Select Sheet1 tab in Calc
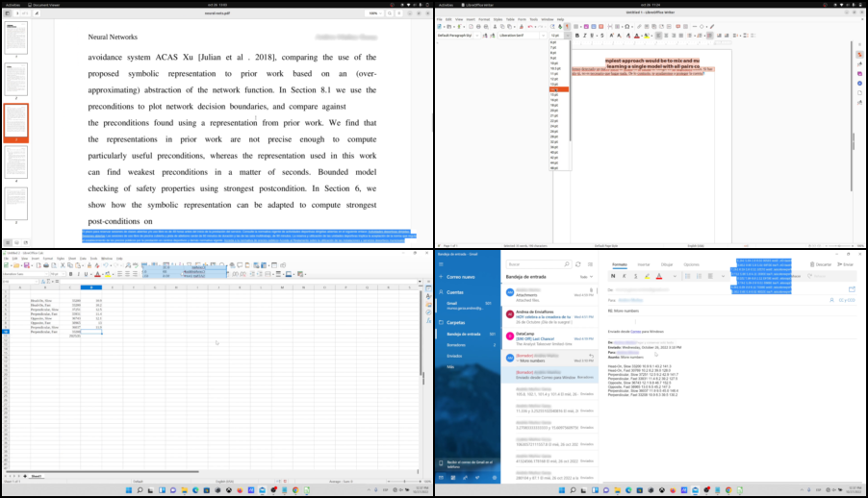This screenshot has height=498, width=868. point(36,477)
